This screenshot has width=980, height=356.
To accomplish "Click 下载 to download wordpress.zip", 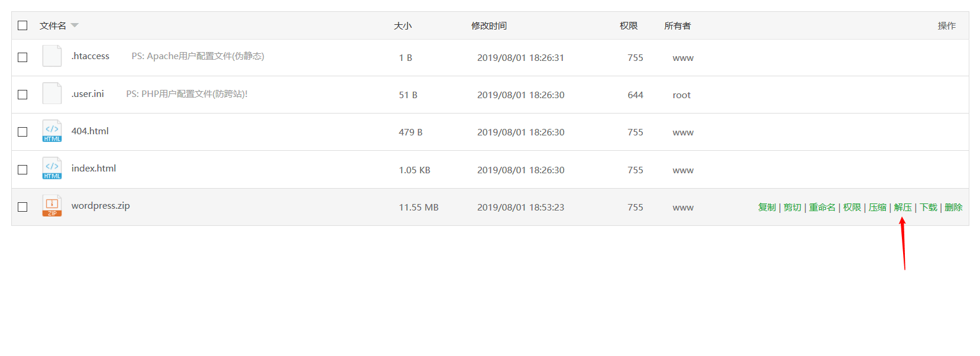I will (928, 208).
